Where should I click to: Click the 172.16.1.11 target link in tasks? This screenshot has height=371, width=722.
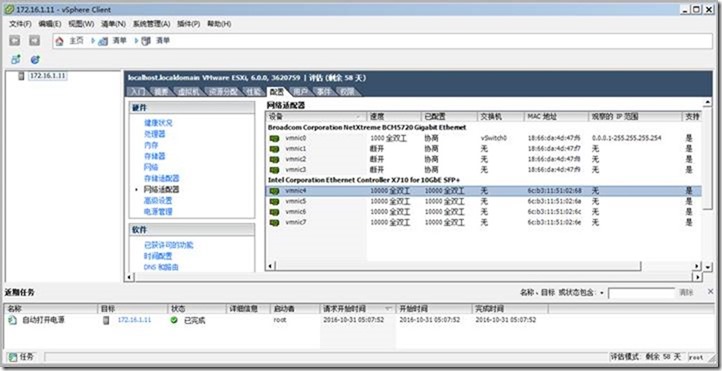(134, 320)
